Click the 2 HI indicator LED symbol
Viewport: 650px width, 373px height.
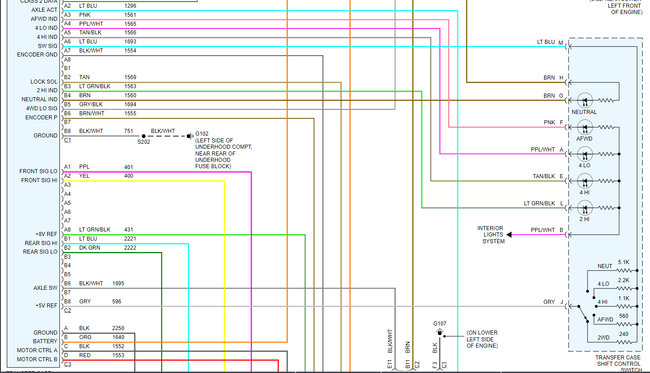click(585, 208)
